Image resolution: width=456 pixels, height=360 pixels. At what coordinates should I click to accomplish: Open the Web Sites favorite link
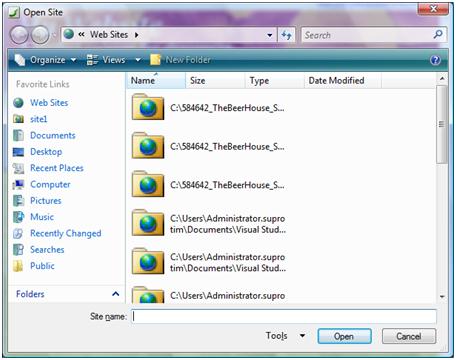(x=49, y=103)
